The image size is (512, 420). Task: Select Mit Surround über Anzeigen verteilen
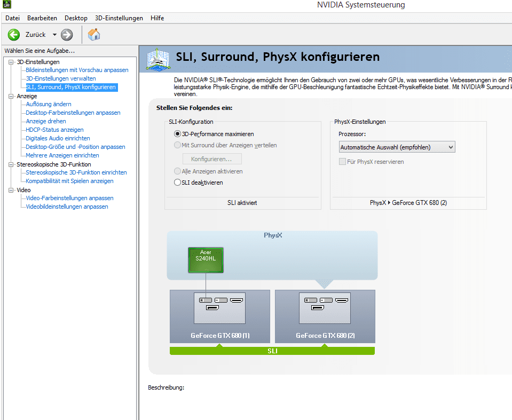tap(177, 145)
